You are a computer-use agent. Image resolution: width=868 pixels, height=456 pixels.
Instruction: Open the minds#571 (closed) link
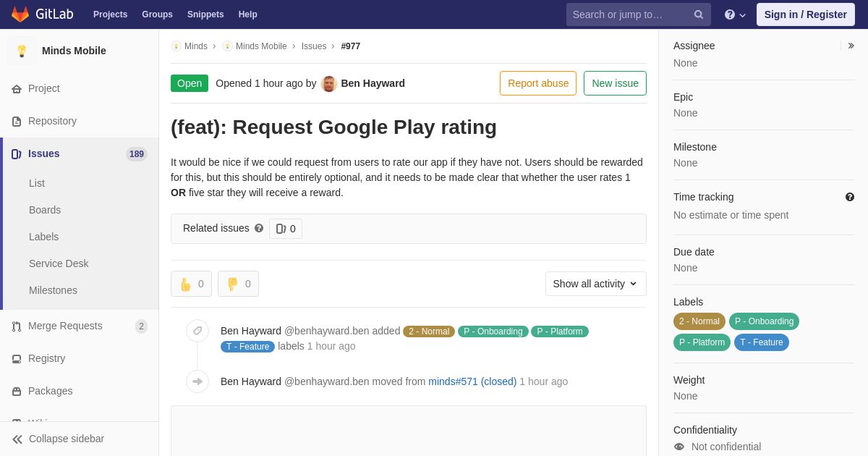(x=472, y=381)
